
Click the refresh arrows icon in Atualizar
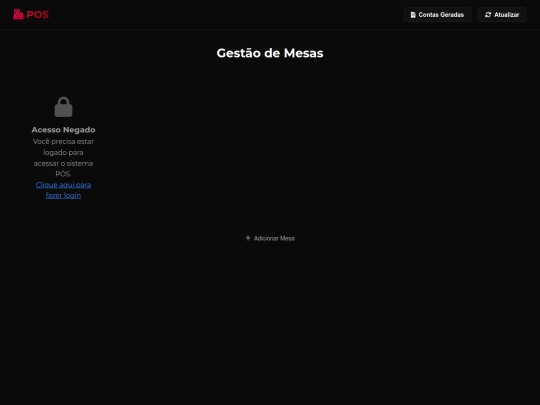488,15
